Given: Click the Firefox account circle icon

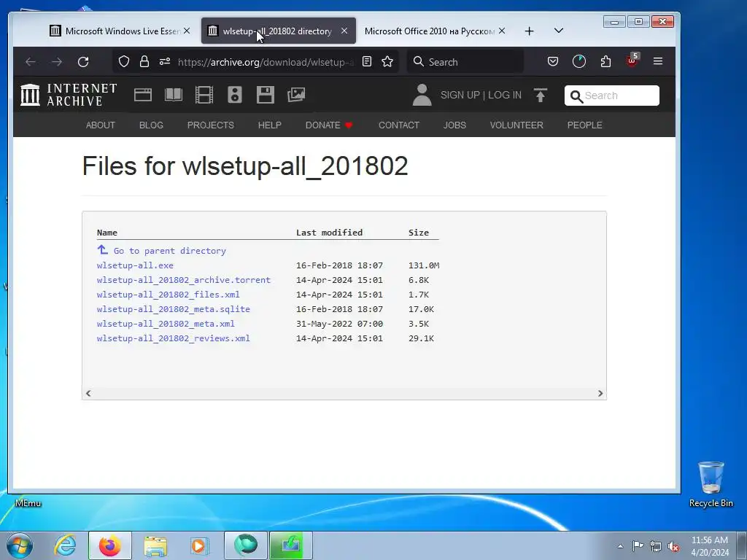Looking at the screenshot, I should pos(578,61).
